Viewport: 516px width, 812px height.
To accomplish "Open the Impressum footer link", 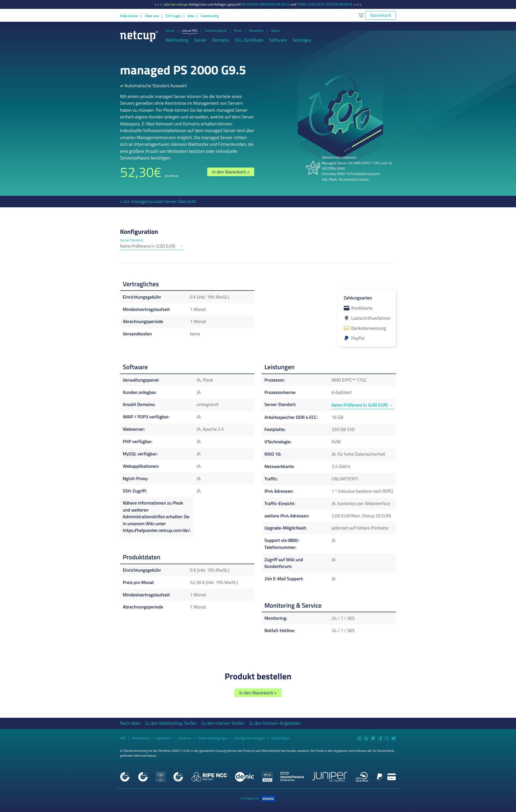I will (163, 738).
